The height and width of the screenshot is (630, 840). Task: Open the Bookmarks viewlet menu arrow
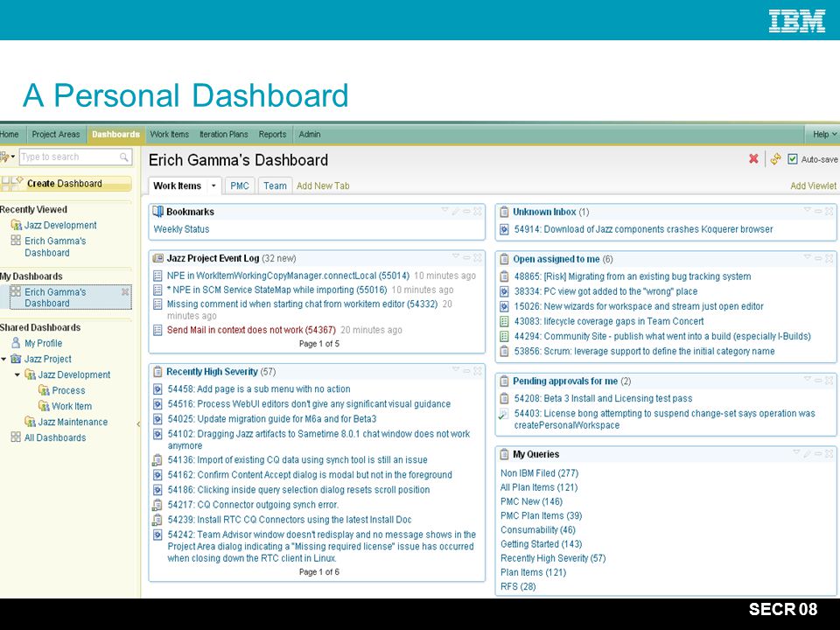444,211
